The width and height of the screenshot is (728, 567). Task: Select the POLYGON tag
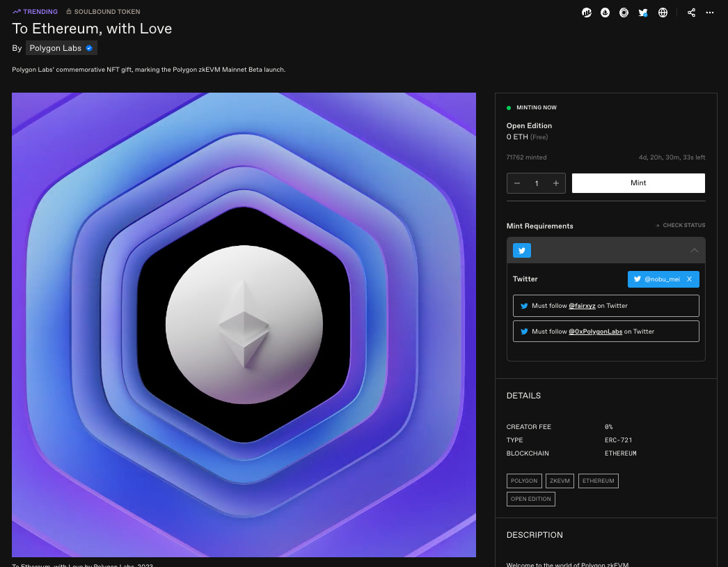pos(524,481)
